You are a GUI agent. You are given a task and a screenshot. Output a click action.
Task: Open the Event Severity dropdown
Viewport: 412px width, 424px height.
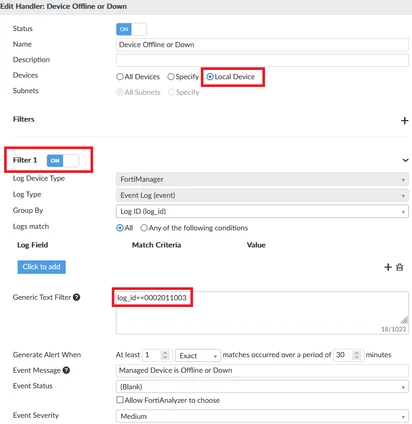pyautogui.click(x=262, y=416)
